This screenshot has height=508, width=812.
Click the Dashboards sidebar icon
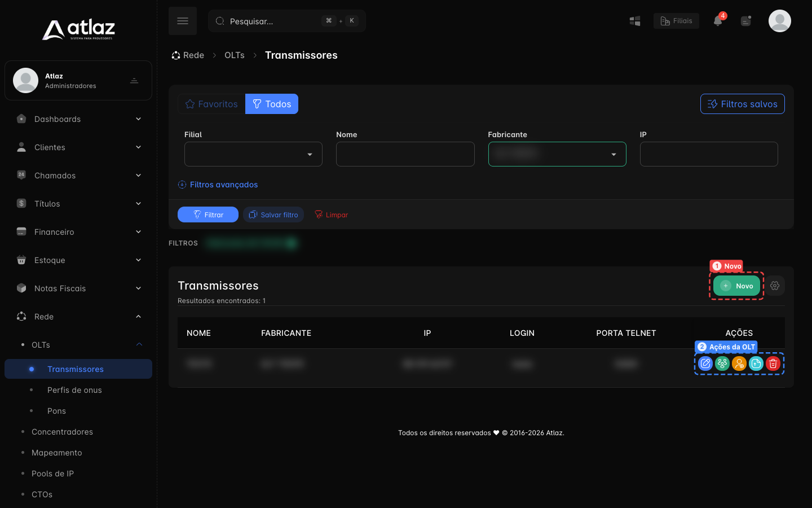coord(21,119)
